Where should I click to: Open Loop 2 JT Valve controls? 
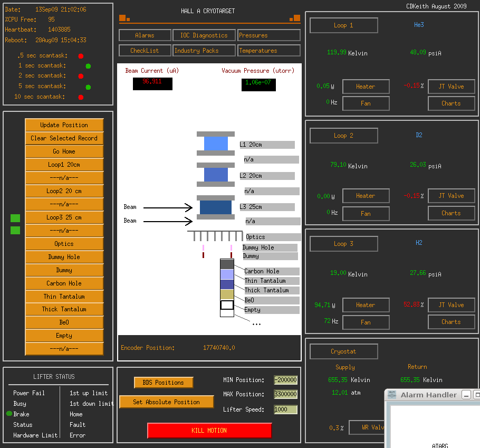pos(451,196)
